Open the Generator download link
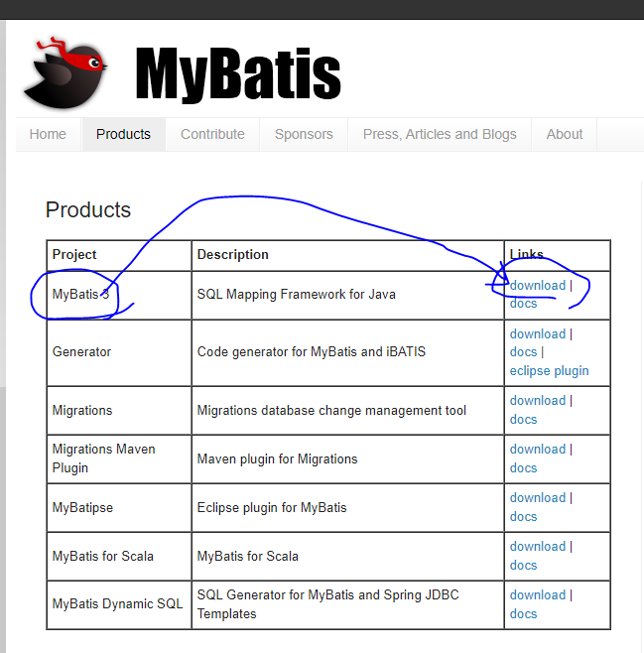Screen dimensions: 644x653 click(x=538, y=334)
